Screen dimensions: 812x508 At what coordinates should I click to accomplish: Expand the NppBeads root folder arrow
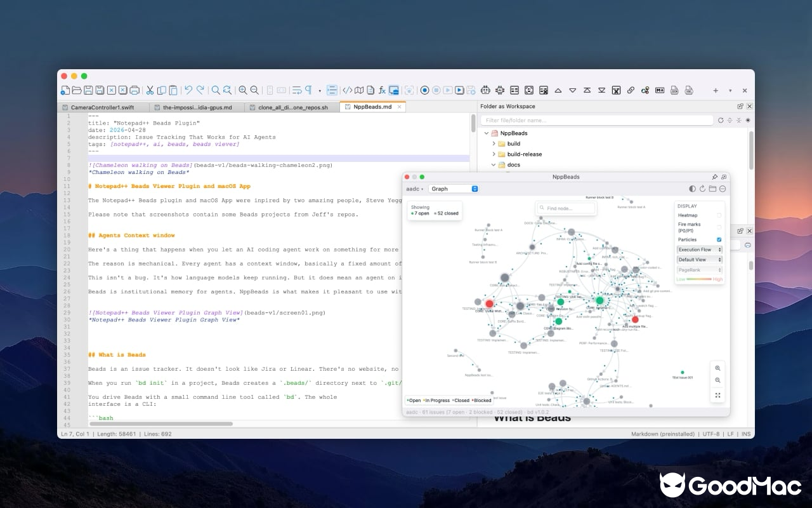(x=486, y=133)
